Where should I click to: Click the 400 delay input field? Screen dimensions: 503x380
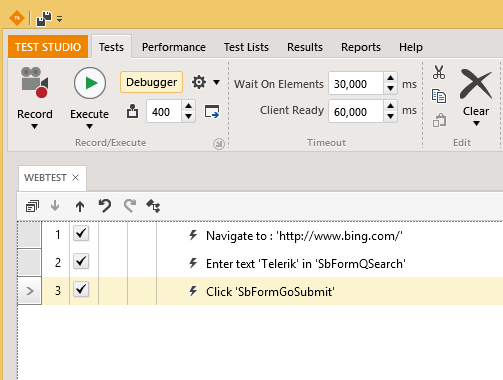(164, 112)
